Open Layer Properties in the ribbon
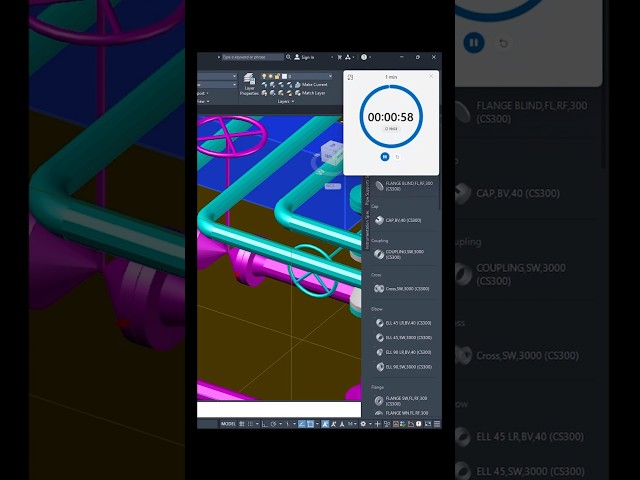Viewport: 640px width, 480px height. tap(249, 84)
